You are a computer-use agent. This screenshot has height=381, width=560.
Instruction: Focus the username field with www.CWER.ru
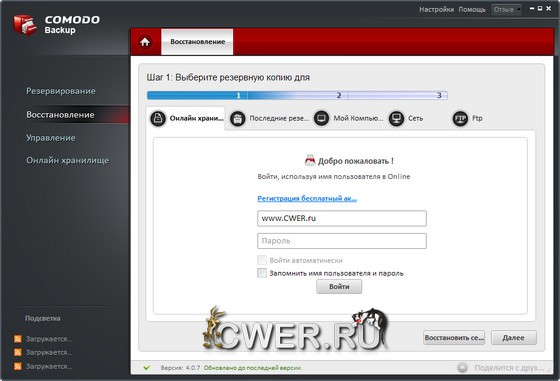pos(342,218)
